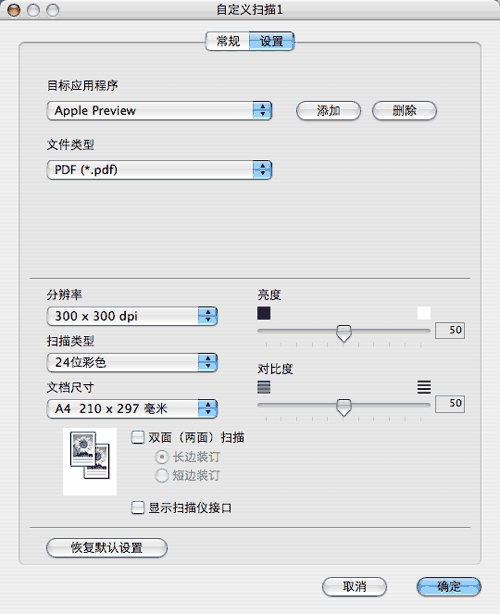This screenshot has height=614, width=500.
Task: Expand the PDF (*.pdf) file type dropdown
Action: tap(159, 170)
